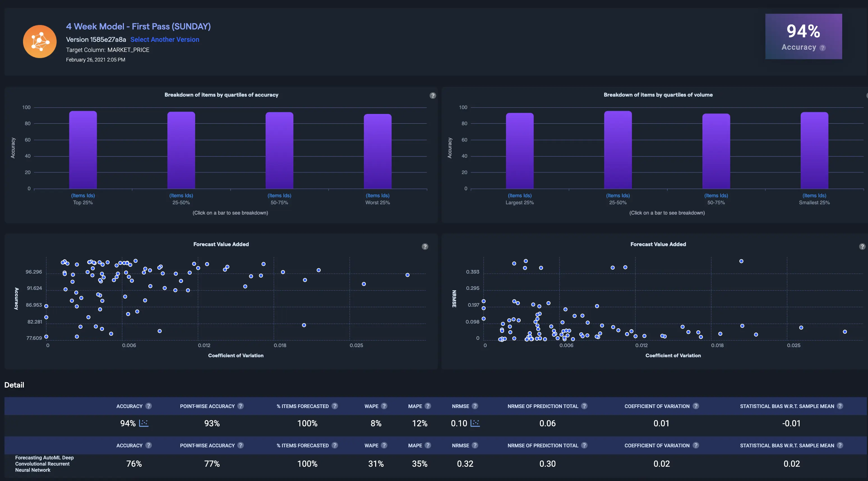Click ACCURACY help icon in top detail header
The height and width of the screenshot is (481, 868).
tap(149, 406)
